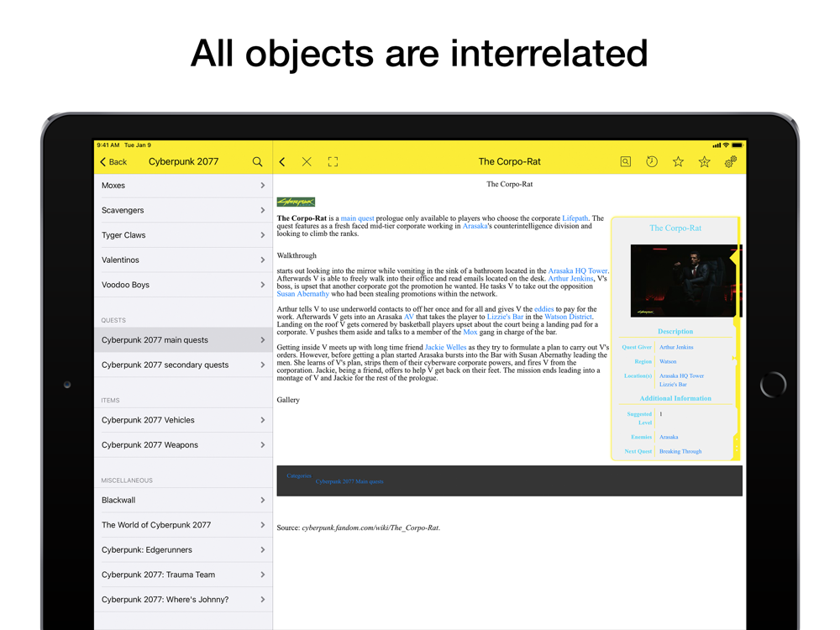Expand the Moxes row chevron

click(262, 186)
